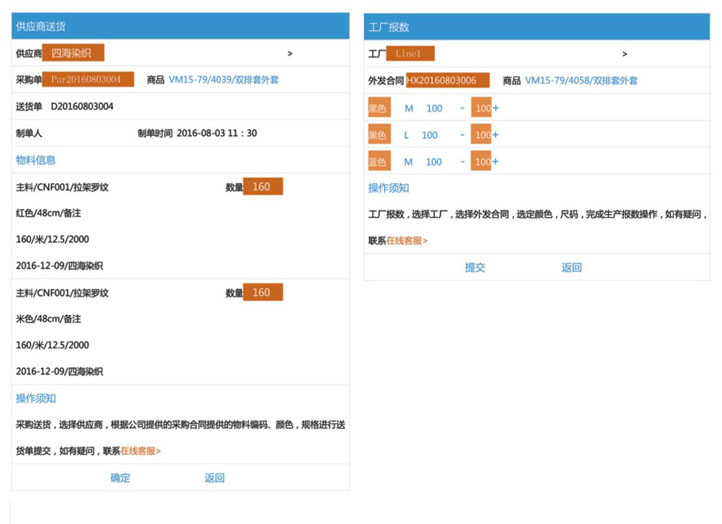
Task: Click 确定 to confirm supplier delivery
Action: (120, 478)
